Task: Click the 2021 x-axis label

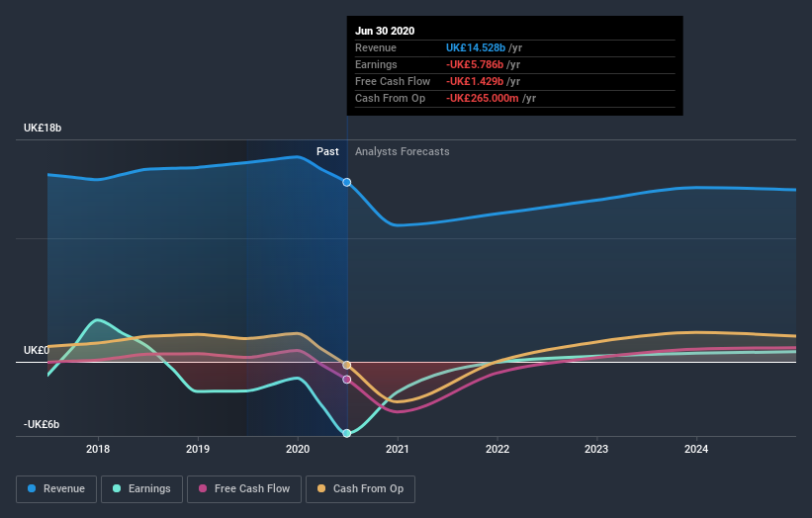Action: 398,449
